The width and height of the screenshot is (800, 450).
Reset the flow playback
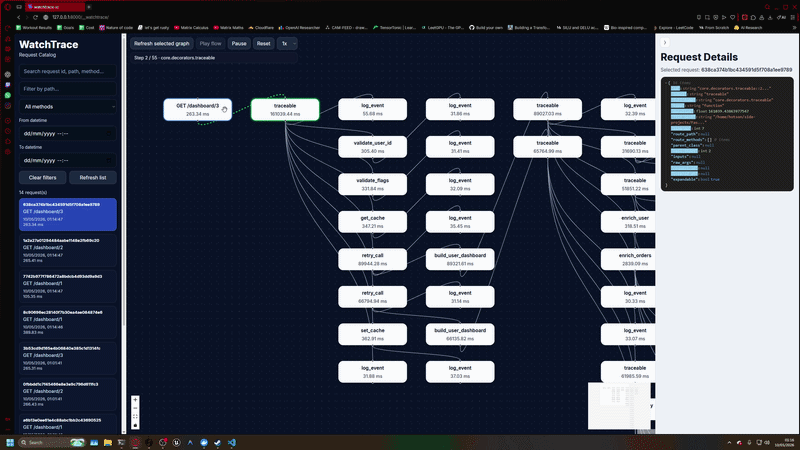pos(263,43)
